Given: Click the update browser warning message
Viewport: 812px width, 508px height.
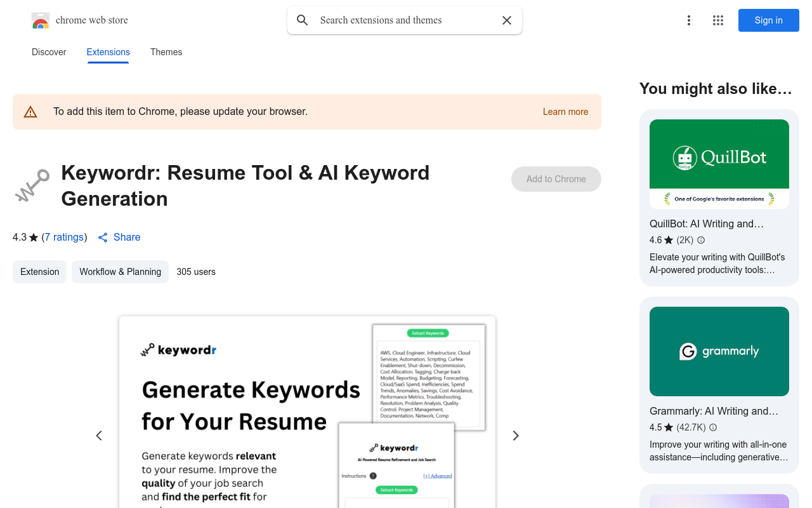Looking at the screenshot, I should point(180,112).
